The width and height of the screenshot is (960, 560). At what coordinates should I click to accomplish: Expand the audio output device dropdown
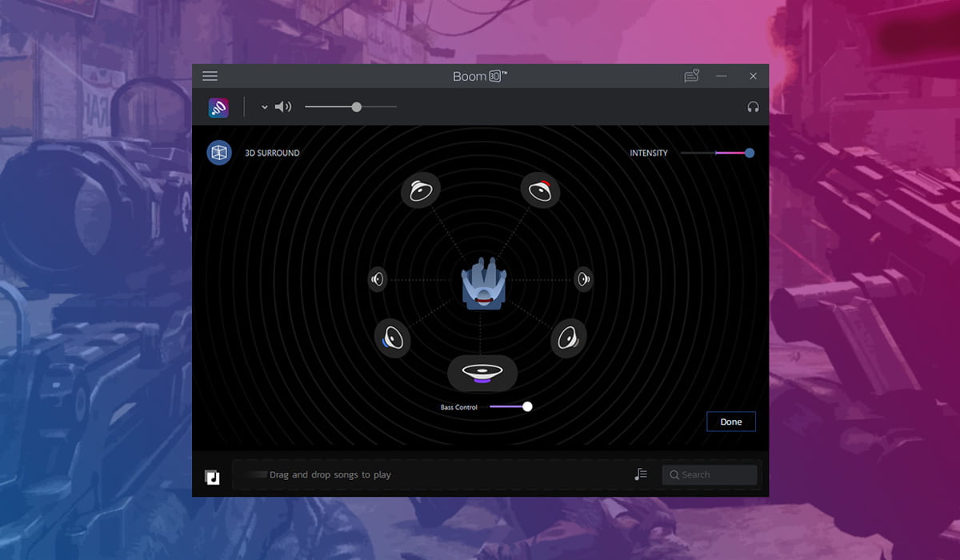265,107
